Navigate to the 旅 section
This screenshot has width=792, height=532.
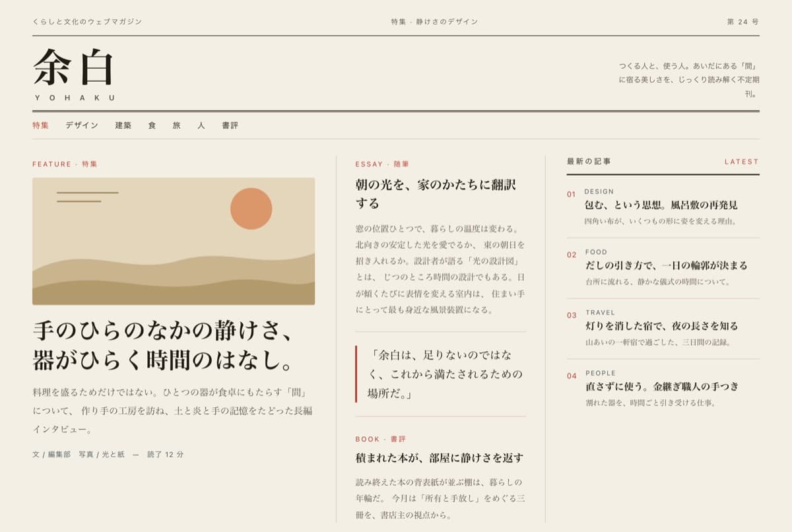(177, 125)
